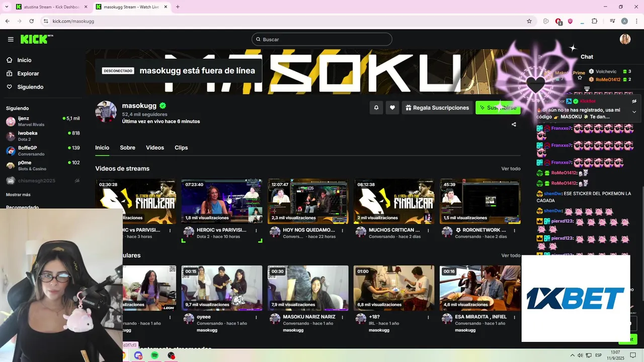Open iwobeka channel in Siguiendo list
The height and width of the screenshot is (362, 644).
(43, 136)
